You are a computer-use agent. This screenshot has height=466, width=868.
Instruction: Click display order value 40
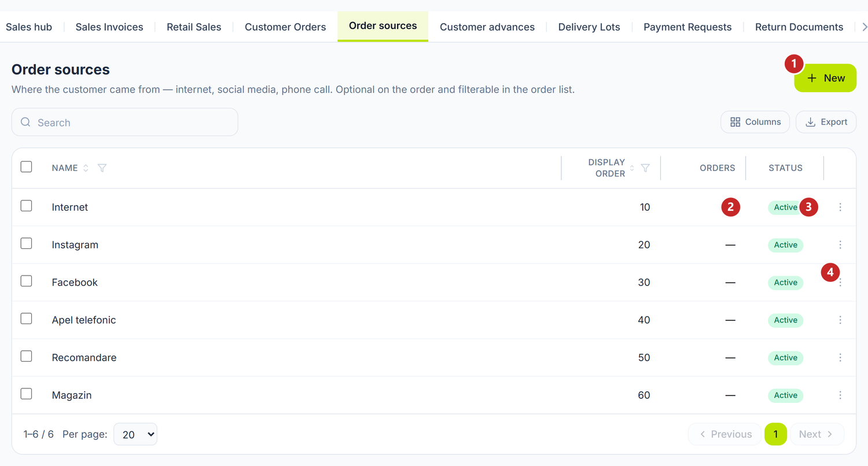point(644,320)
